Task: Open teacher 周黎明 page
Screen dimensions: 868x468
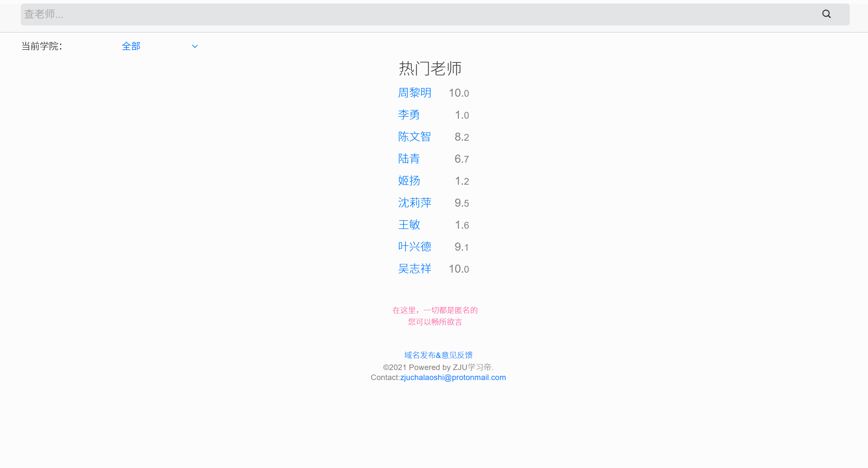Action: (414, 93)
